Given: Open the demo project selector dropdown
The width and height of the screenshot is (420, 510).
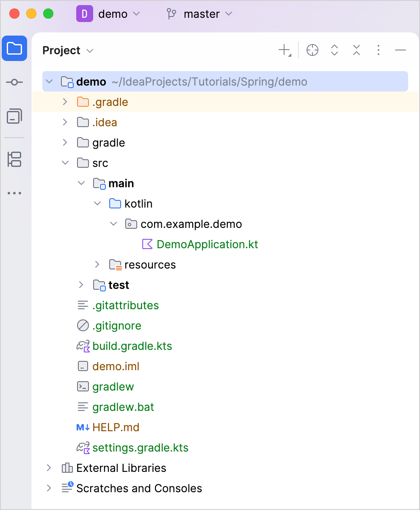Looking at the screenshot, I should click(108, 14).
